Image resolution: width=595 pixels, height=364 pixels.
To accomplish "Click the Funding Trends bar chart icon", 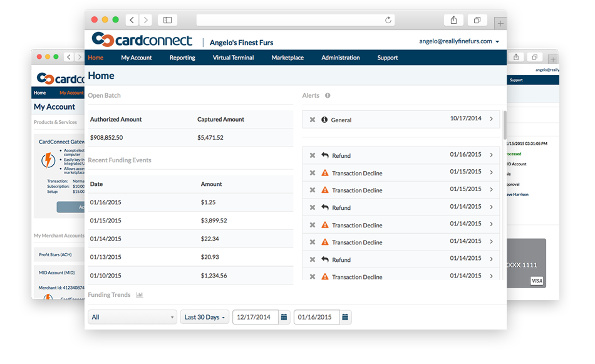I will (x=139, y=295).
